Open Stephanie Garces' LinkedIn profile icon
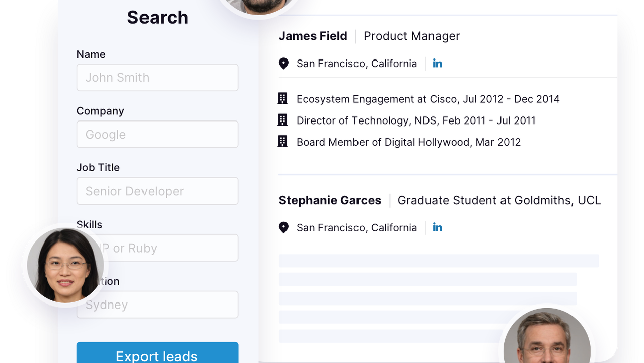Image resolution: width=644 pixels, height=363 pixels. coord(437,227)
